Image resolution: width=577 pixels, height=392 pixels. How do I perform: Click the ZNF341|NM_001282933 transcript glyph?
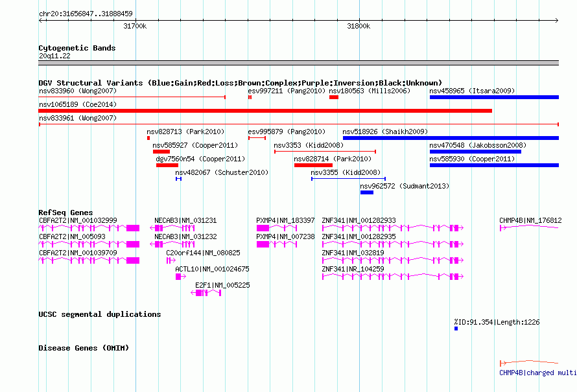(393, 228)
